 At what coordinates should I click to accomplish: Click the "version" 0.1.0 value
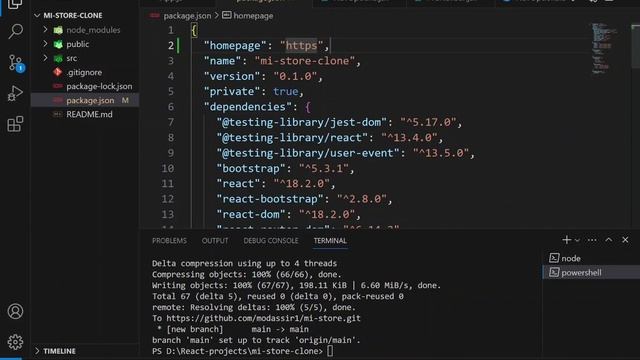pos(295,76)
